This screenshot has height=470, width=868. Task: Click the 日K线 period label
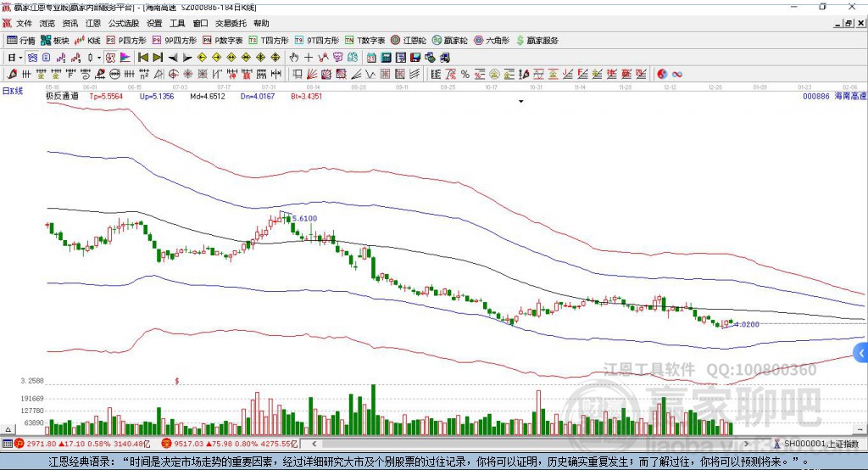(x=13, y=91)
